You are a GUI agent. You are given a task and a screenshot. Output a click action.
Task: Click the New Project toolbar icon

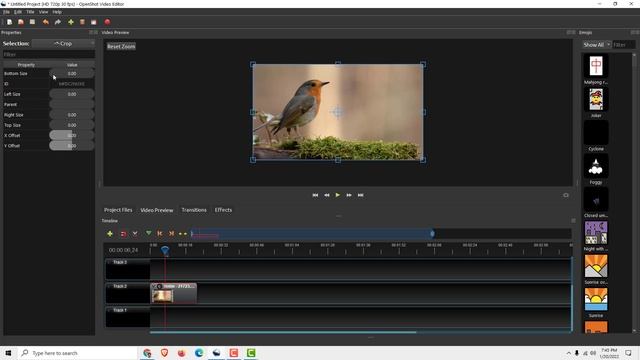(9, 22)
